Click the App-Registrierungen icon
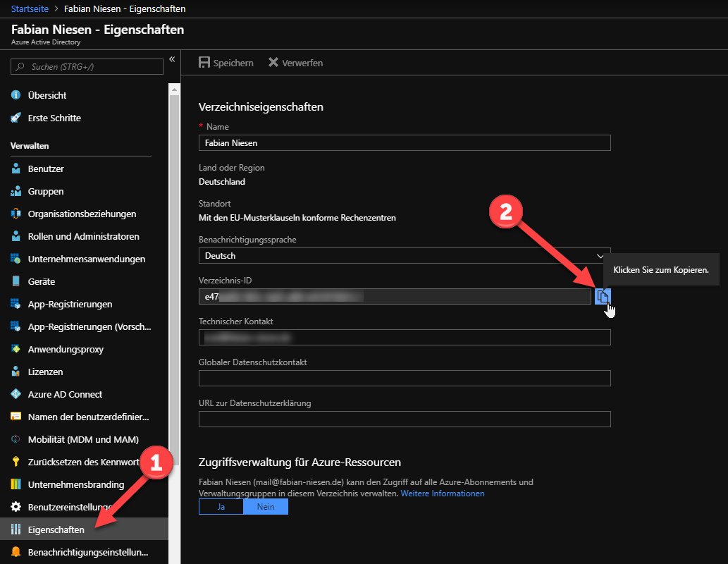This screenshot has height=564, width=728. tap(16, 304)
